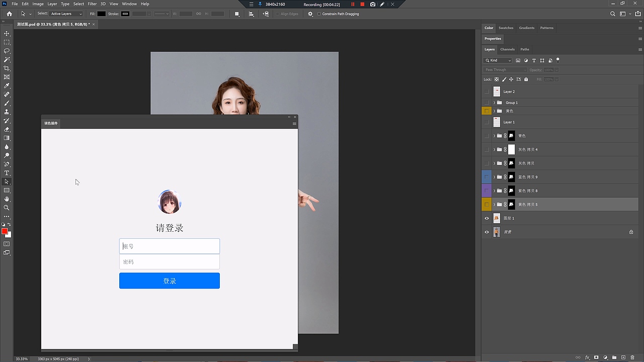Viewport: 644px width, 362px height.
Task: Open the Add layer mask icon
Action: 596,357
